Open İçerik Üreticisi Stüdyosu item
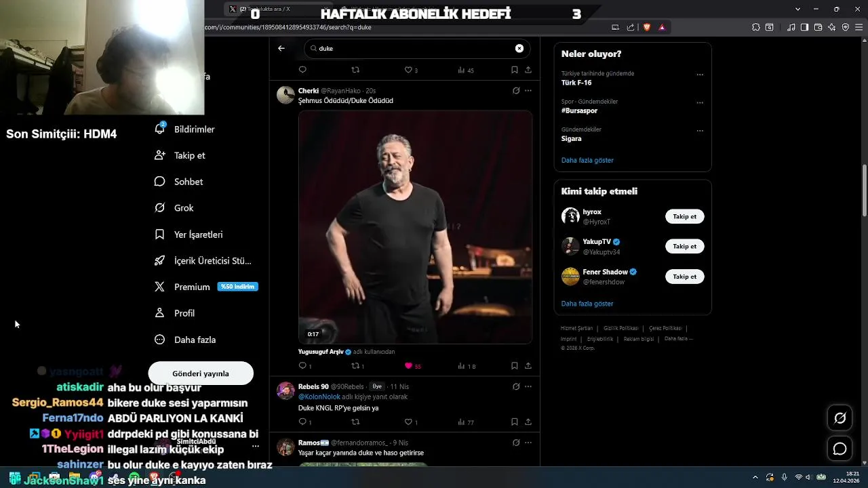The height and width of the screenshot is (488, 868). pyautogui.click(x=203, y=260)
